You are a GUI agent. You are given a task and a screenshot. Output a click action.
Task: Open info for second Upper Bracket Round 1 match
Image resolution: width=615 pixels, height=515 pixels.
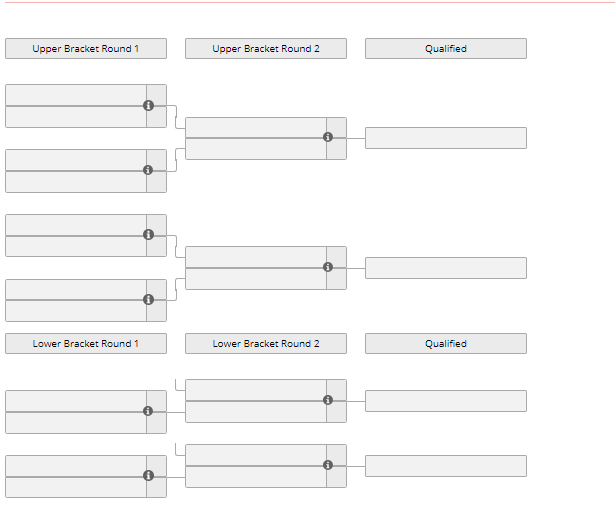[148, 170]
